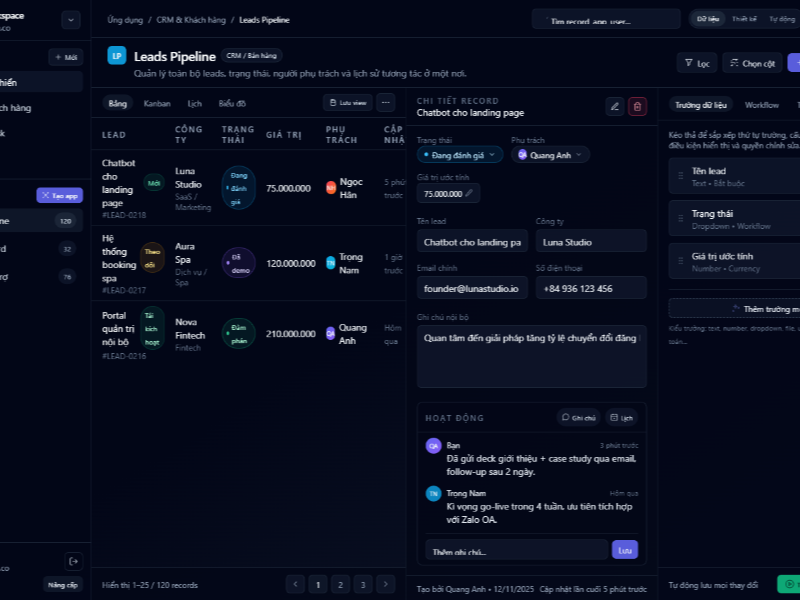Click the edit pencil icon in record header
Image resolution: width=800 pixels, height=600 pixels.
tap(615, 106)
